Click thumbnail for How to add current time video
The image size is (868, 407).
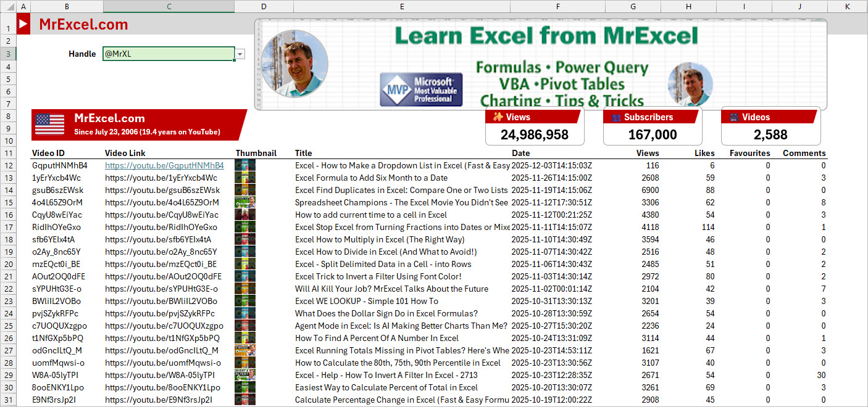pyautogui.click(x=245, y=215)
